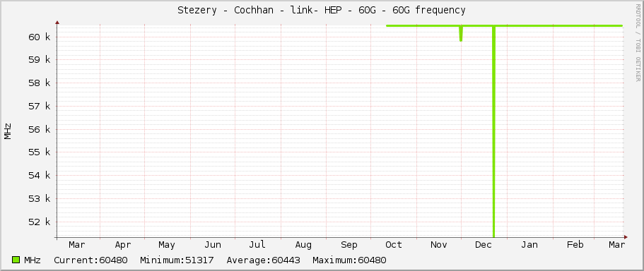Click the 'Apr' month label on the x-axis

123,245
